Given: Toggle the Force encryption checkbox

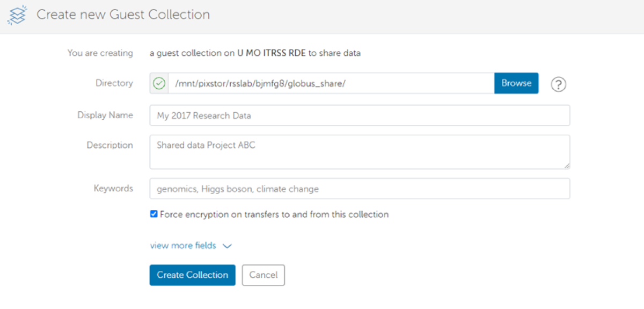Looking at the screenshot, I should [x=154, y=214].
